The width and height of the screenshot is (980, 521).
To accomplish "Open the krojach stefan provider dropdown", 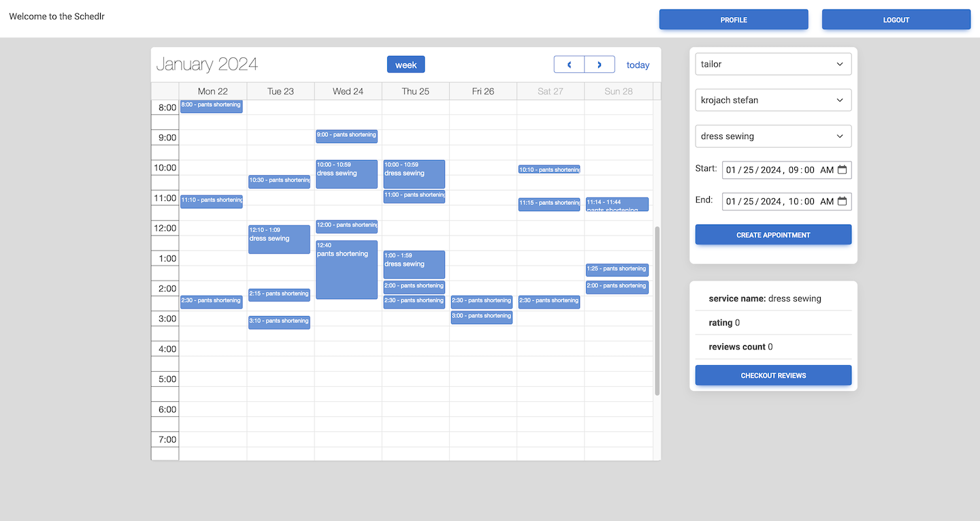I will click(x=773, y=100).
